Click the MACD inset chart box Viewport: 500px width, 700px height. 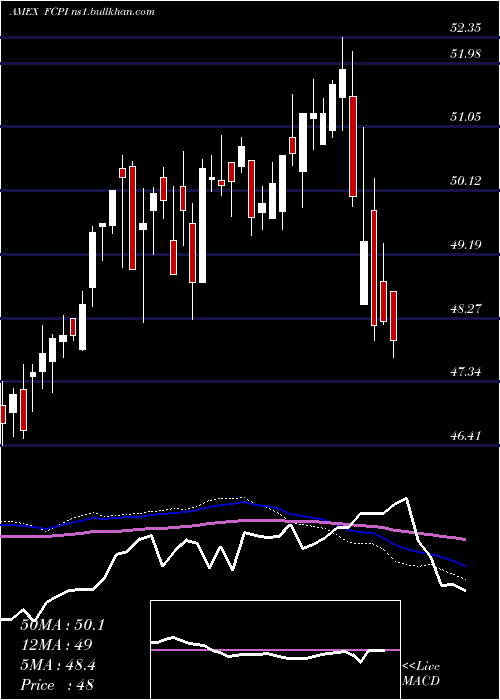pyautogui.click(x=275, y=650)
